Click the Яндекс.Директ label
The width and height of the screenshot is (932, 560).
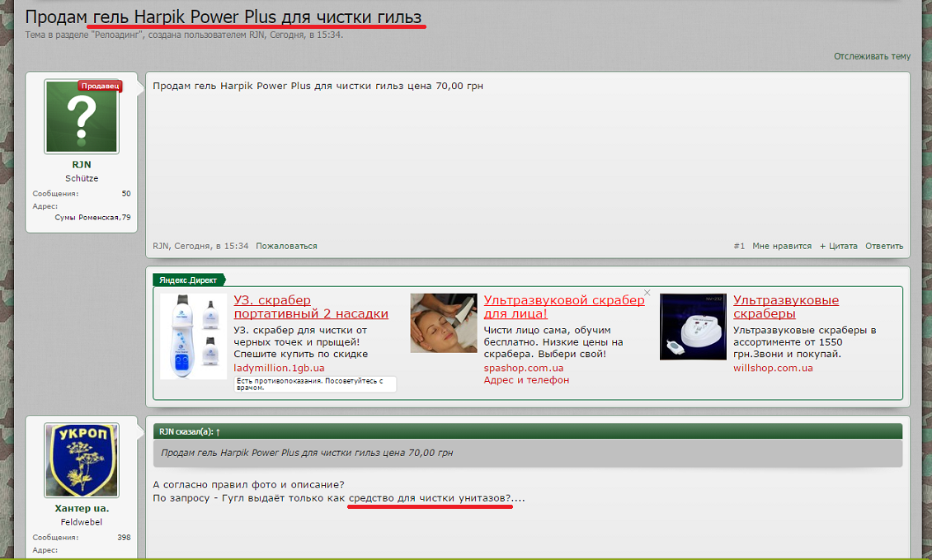click(x=188, y=280)
